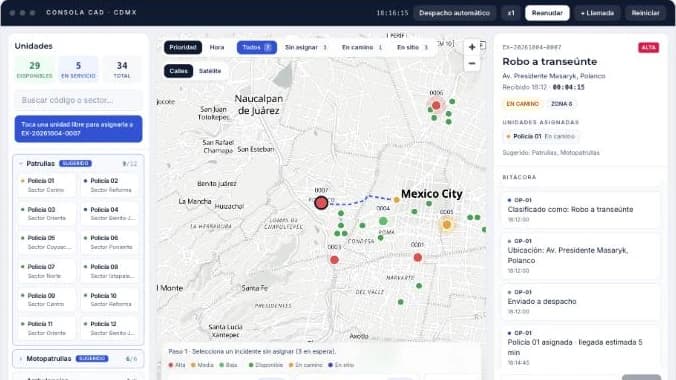
Task: Add a new call with + Llamada
Action: 597,13
